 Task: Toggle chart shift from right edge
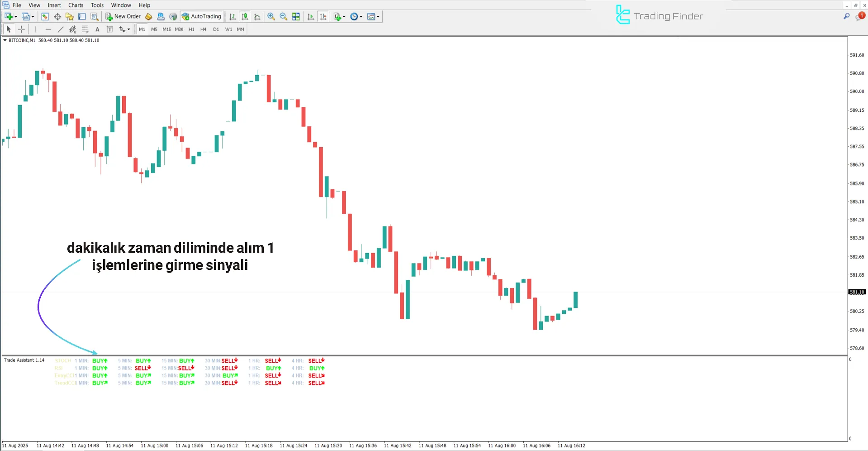(x=323, y=16)
